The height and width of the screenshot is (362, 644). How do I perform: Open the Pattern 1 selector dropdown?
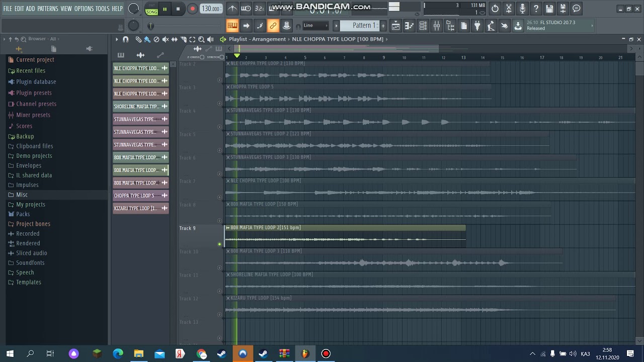[x=360, y=26]
